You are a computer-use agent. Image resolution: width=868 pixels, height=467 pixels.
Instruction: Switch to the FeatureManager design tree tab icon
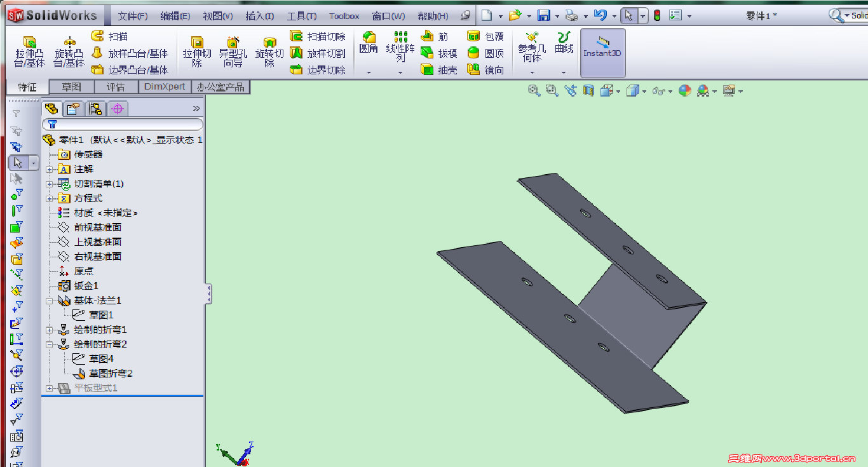click(52, 109)
